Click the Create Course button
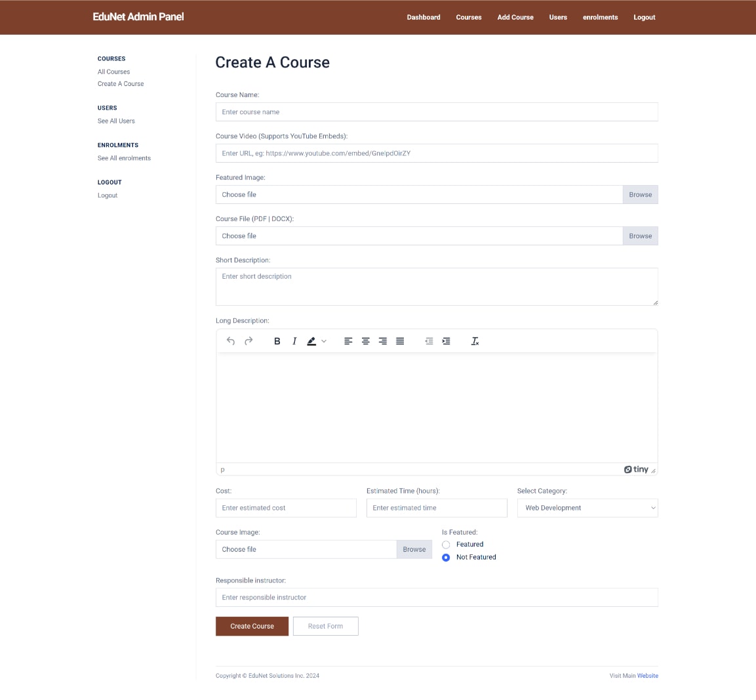 252,626
